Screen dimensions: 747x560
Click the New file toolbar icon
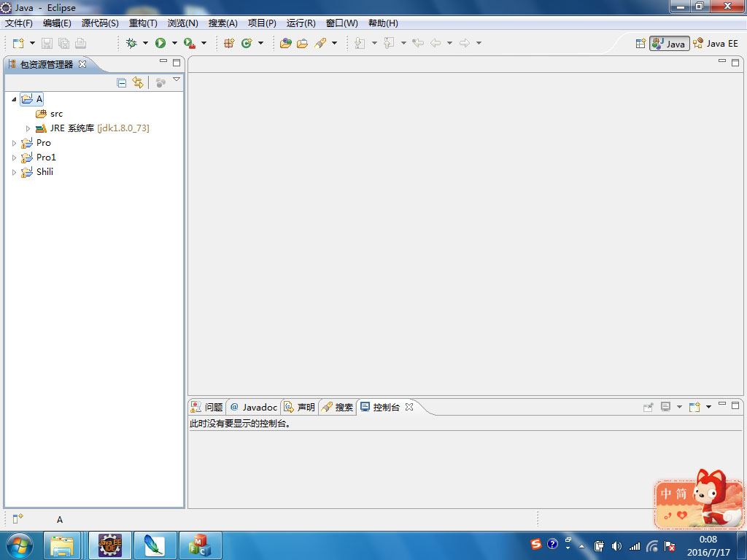[x=18, y=43]
